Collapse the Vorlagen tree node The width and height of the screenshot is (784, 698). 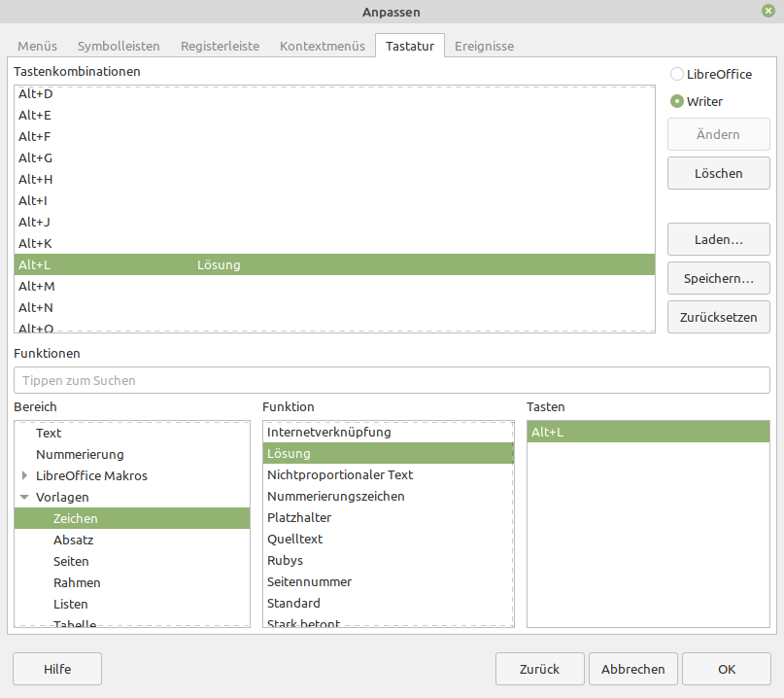pos(25,497)
